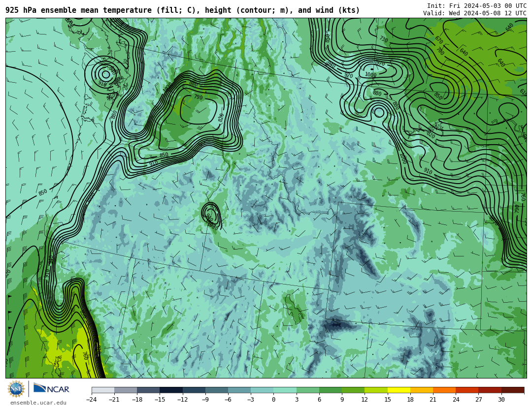
Task: Click the -24 tick label on the colorbar
Action: click(92, 400)
